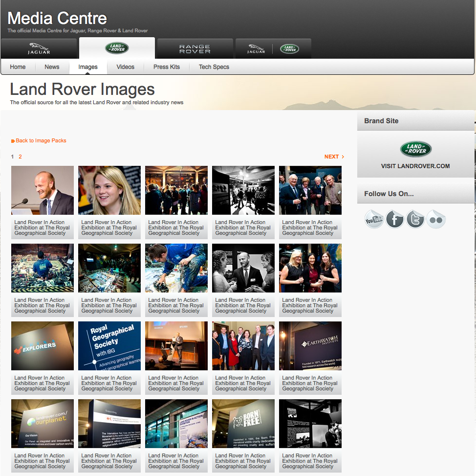
Task: Open the Jaguar brand tab
Action: [39, 48]
